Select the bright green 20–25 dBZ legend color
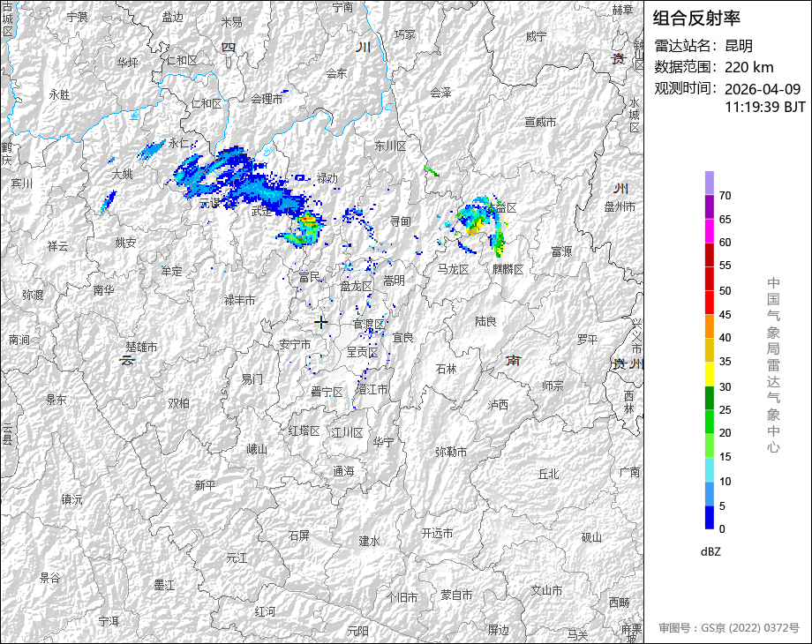 coord(710,422)
